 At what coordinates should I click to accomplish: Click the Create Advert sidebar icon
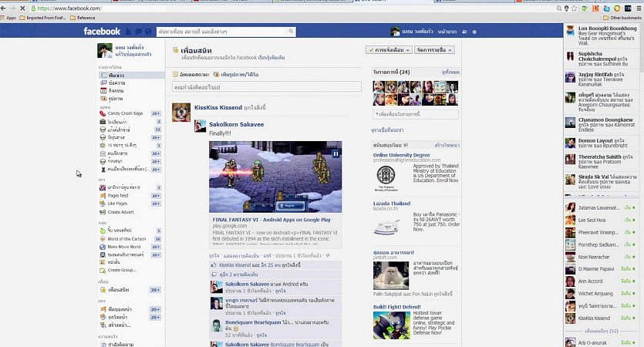coord(103,212)
